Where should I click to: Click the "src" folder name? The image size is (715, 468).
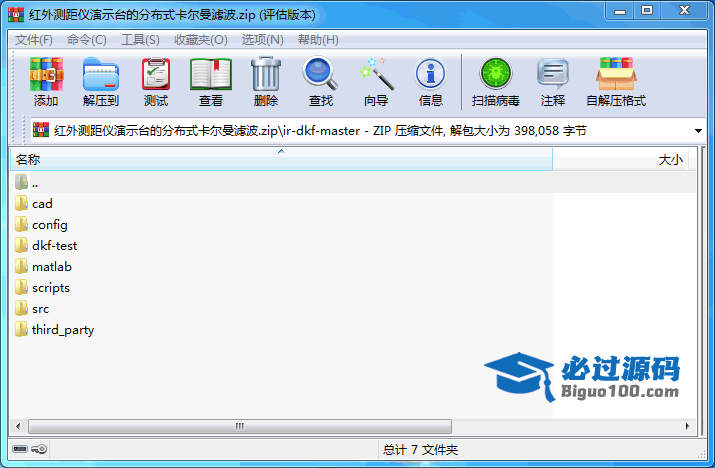[41, 309]
